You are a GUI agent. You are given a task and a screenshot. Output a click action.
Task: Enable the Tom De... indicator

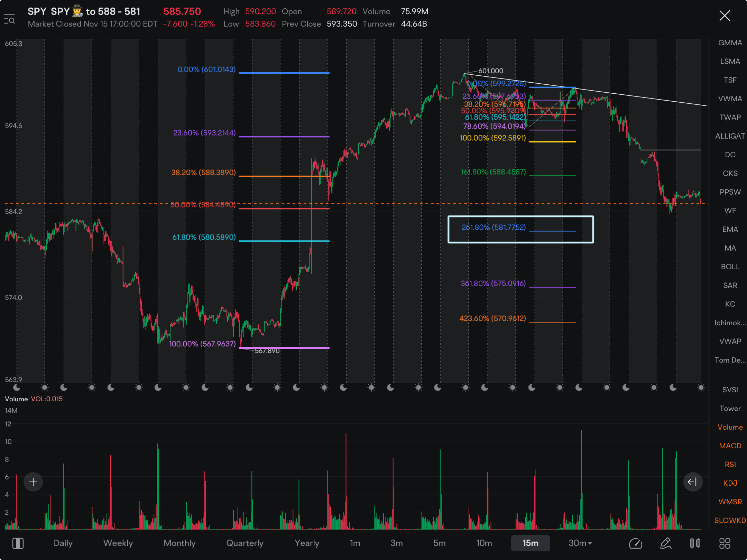click(x=730, y=360)
